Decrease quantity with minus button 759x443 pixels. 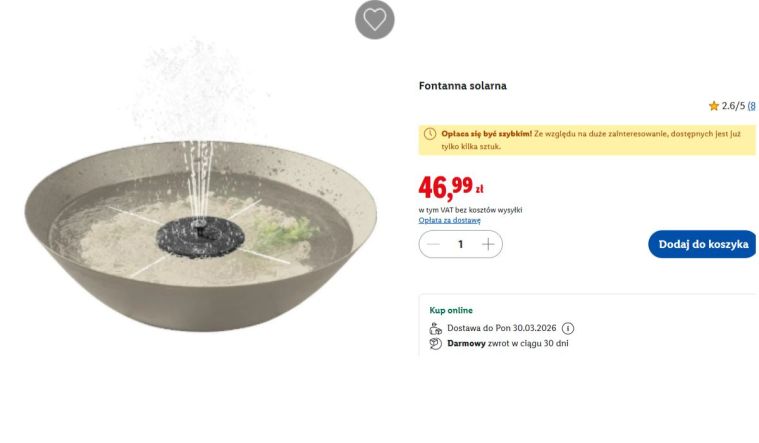coord(433,244)
